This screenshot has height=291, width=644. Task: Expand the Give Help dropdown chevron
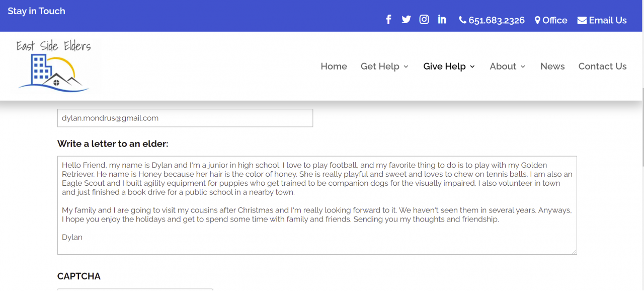coord(472,66)
